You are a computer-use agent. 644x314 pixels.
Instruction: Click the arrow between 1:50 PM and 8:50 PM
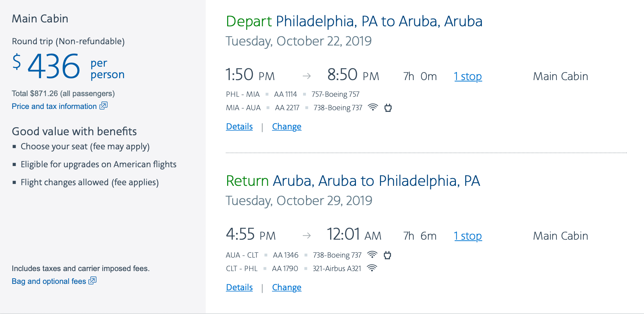tap(307, 76)
